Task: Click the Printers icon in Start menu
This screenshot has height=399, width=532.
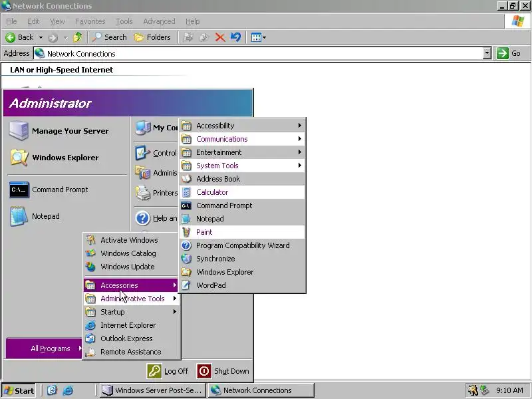Action: point(143,193)
